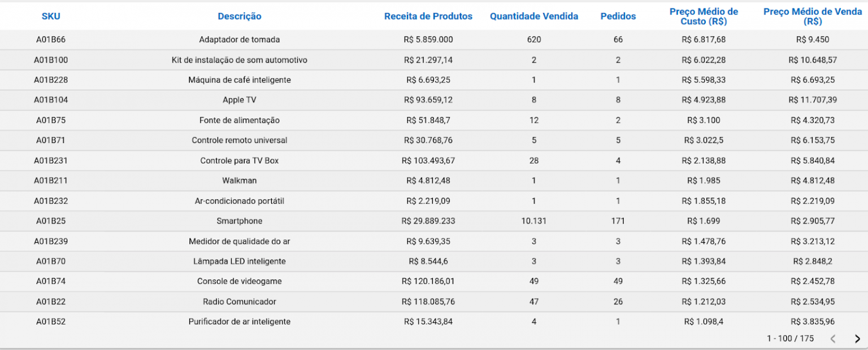Select Máquina de café inteligente row
Viewport: 868px width, 350px height.
click(x=240, y=80)
